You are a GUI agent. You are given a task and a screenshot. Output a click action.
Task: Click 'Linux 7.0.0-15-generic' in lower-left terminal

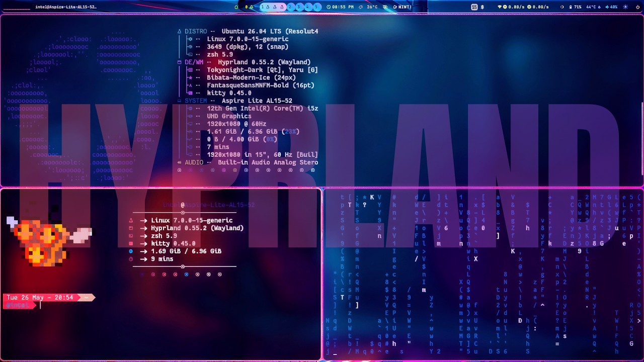click(192, 220)
